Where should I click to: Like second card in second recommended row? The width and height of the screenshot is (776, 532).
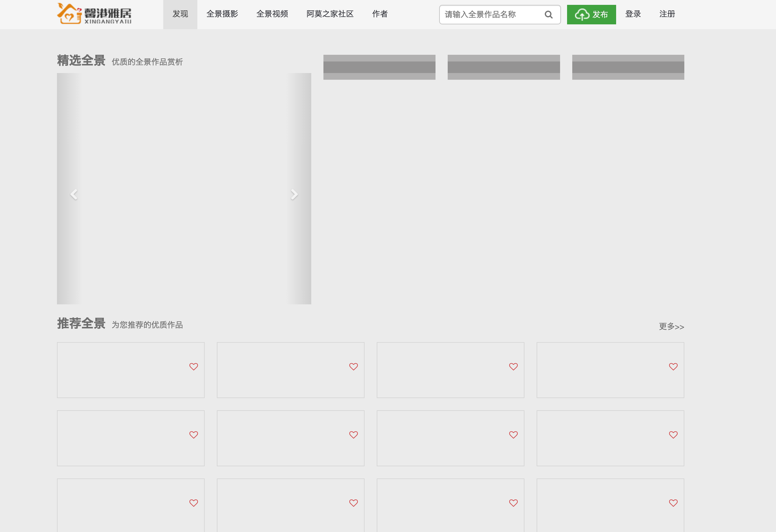click(354, 435)
